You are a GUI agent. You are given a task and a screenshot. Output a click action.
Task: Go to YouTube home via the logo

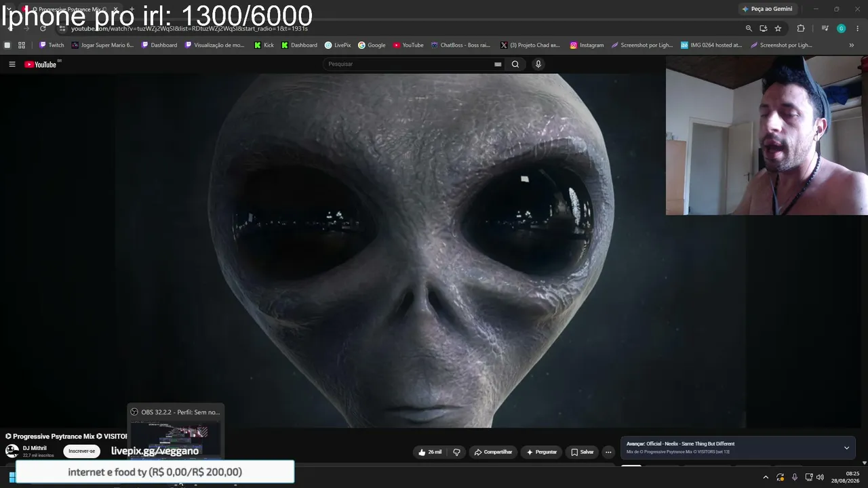41,64
